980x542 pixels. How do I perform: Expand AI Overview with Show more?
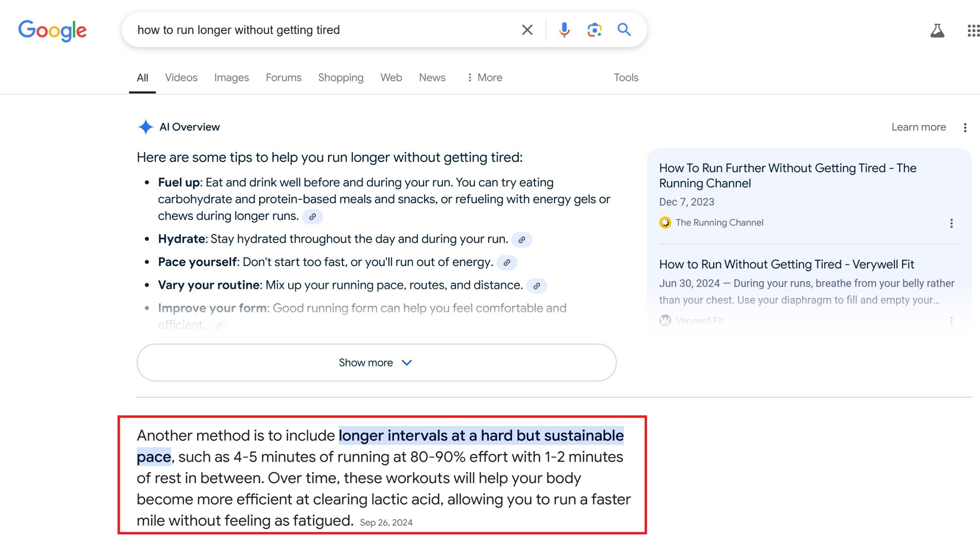coord(376,362)
